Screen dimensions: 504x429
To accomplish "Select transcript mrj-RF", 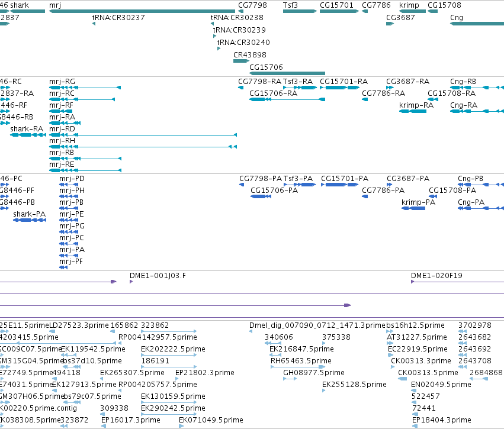I will coord(61,111).
